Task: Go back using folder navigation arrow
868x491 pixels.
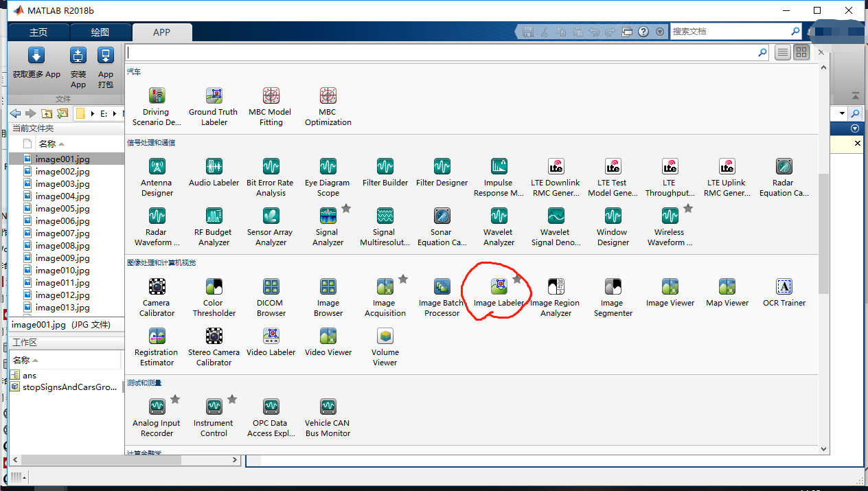Action: point(15,113)
